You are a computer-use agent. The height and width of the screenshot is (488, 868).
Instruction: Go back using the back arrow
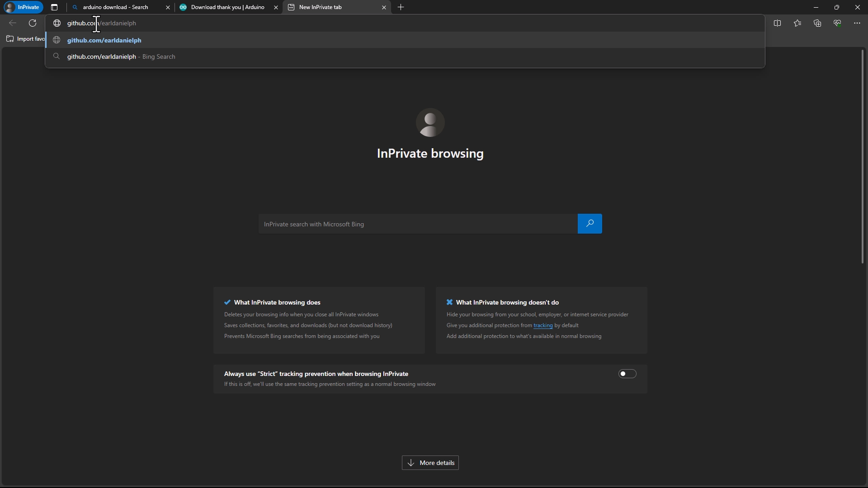(13, 23)
